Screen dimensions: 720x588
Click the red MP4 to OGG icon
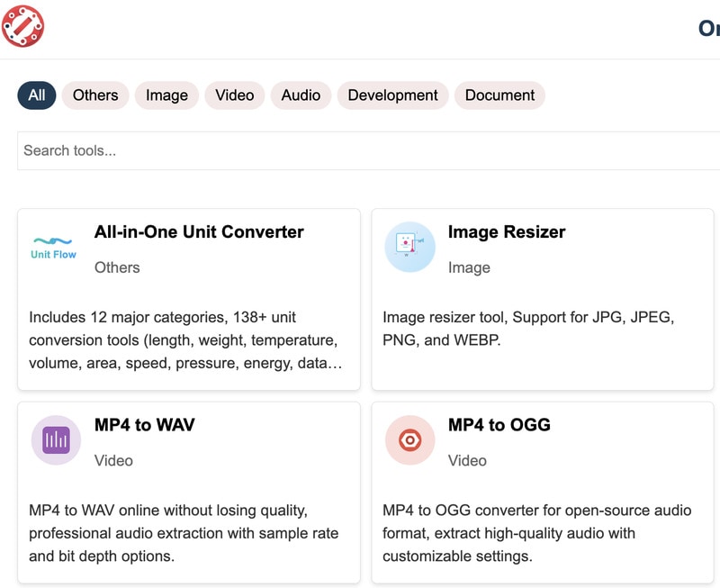point(409,439)
